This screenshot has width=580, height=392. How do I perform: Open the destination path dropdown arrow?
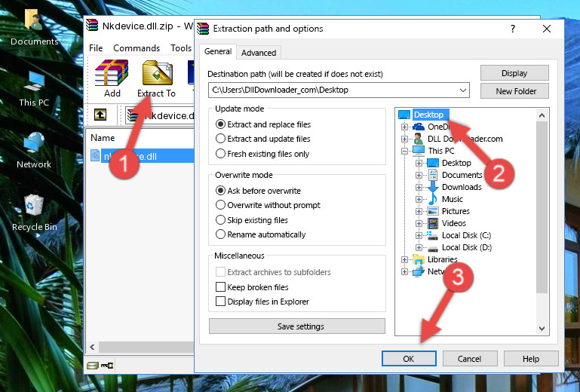point(463,90)
